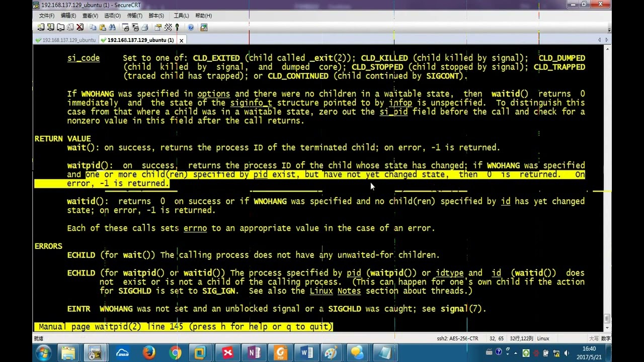Click the Find binoculars toolbar icon
Viewport: 644px width, 362px height.
click(x=112, y=28)
